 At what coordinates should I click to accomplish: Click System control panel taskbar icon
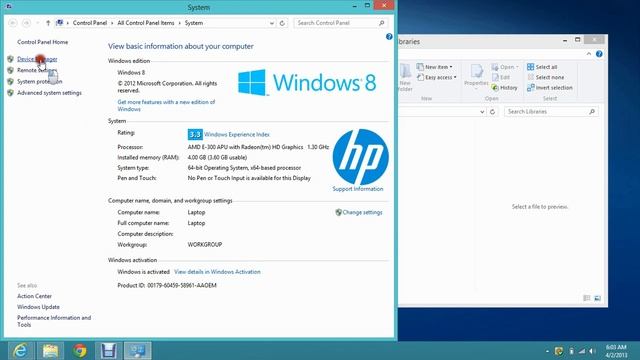pos(138,351)
